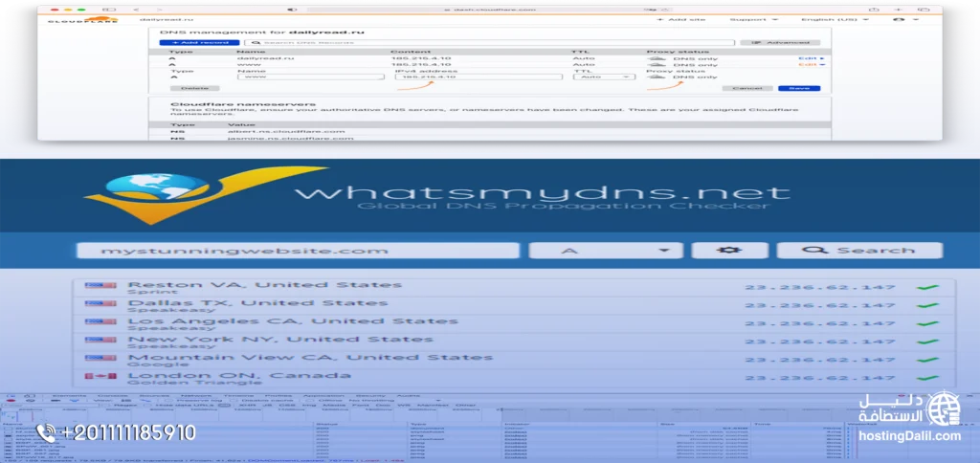Open the Support dropdown menu

tap(754, 20)
